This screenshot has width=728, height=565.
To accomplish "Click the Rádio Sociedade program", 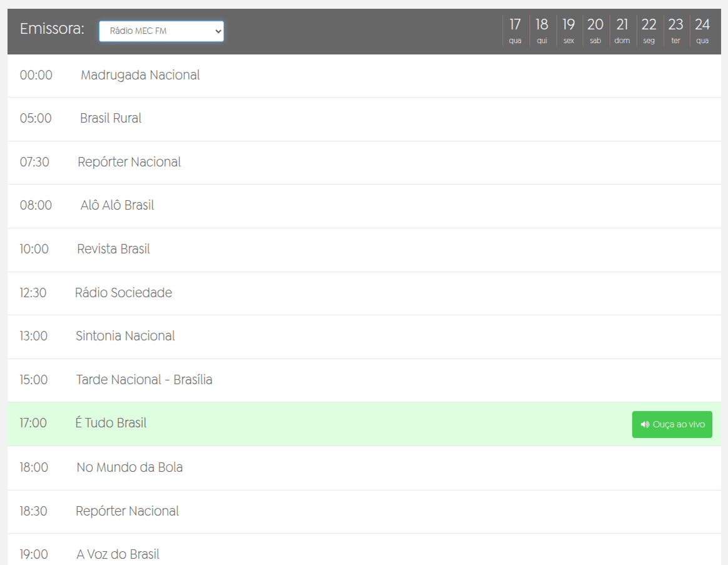I will [x=123, y=292].
